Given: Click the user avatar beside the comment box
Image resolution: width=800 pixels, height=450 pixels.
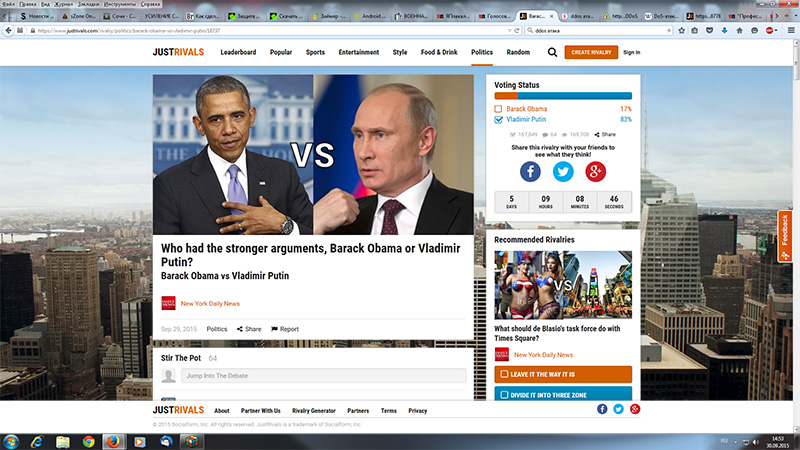Looking at the screenshot, I should 168,376.
